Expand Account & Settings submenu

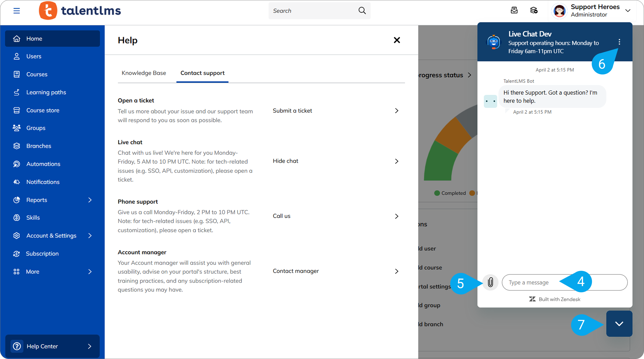coord(90,236)
